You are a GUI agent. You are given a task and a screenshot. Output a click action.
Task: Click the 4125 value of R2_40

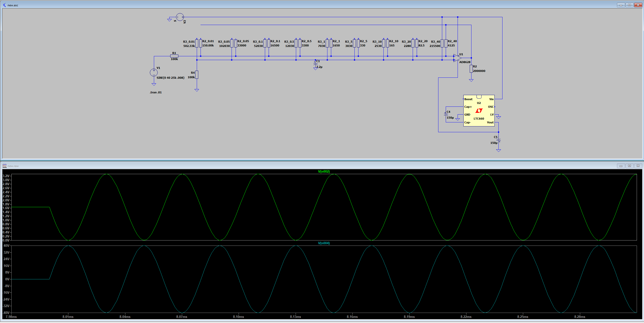451,45
